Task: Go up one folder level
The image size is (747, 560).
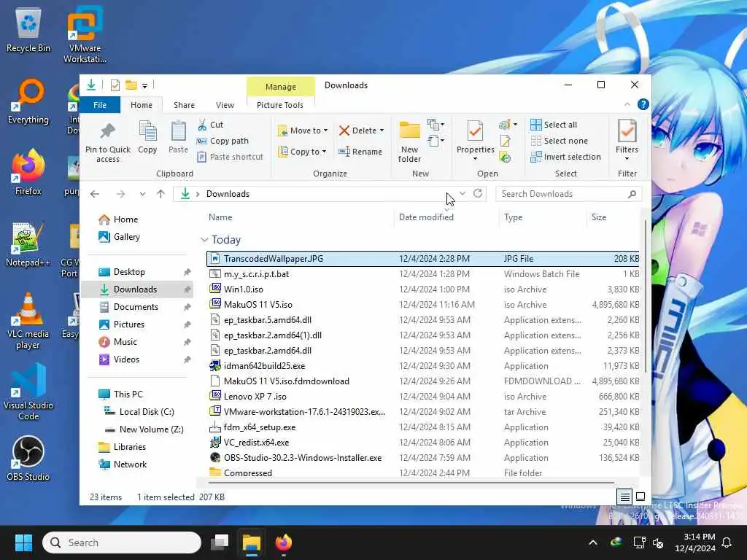Action: click(x=160, y=194)
